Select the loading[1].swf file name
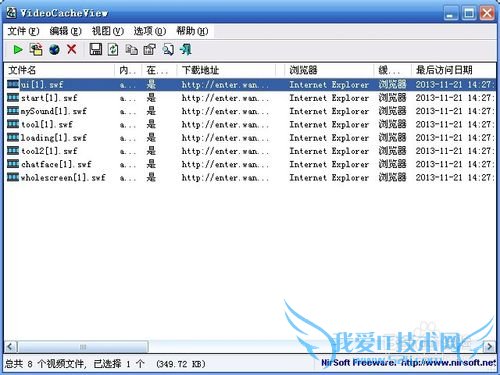The image size is (500, 375). point(54,137)
